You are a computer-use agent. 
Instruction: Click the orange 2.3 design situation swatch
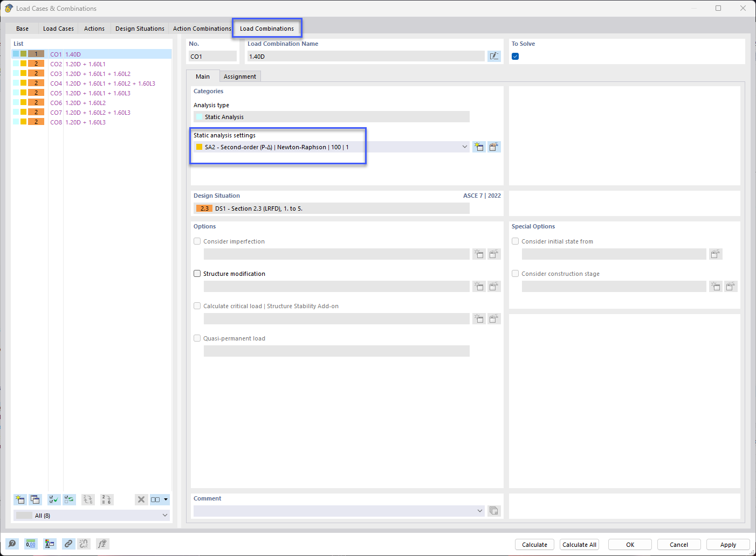[204, 208]
